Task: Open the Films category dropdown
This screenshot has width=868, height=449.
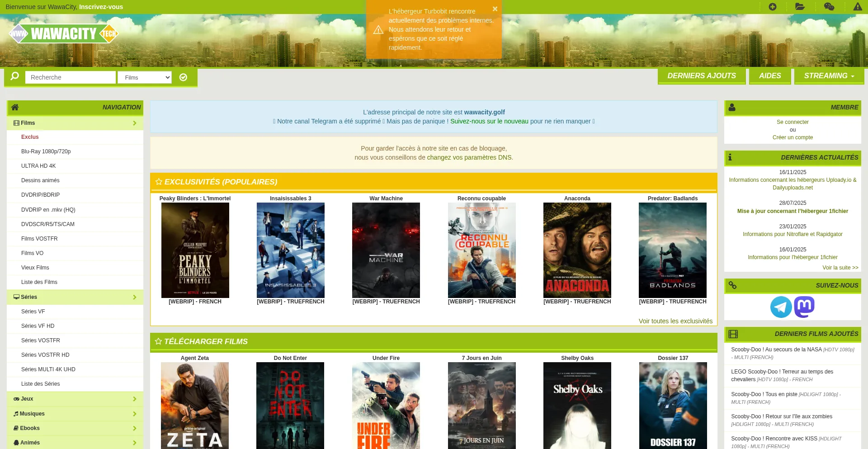Action: tap(145, 77)
